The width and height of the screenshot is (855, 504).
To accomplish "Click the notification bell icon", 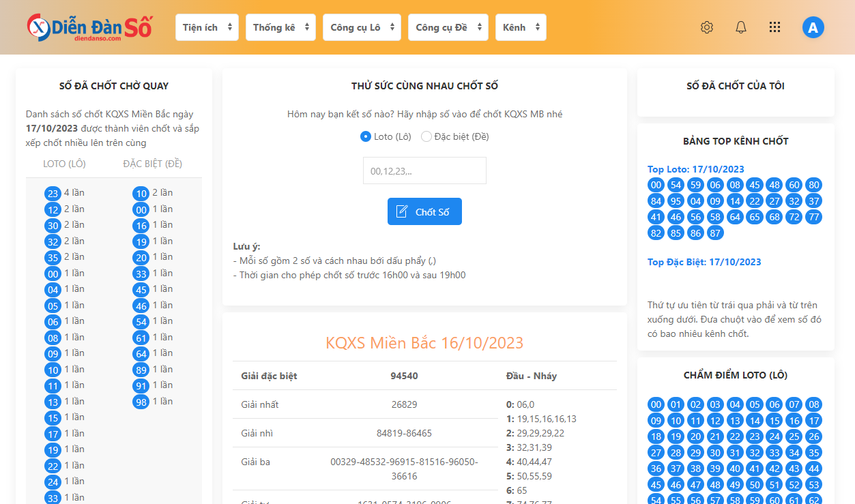I will [741, 27].
